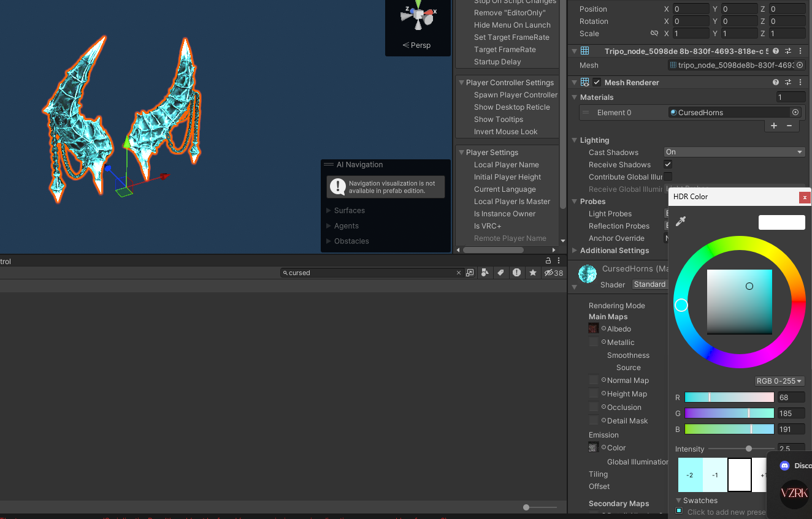Viewport: 812px width, 519px height.
Task: Expand Obstacles in AI Navigation
Action: (x=329, y=241)
